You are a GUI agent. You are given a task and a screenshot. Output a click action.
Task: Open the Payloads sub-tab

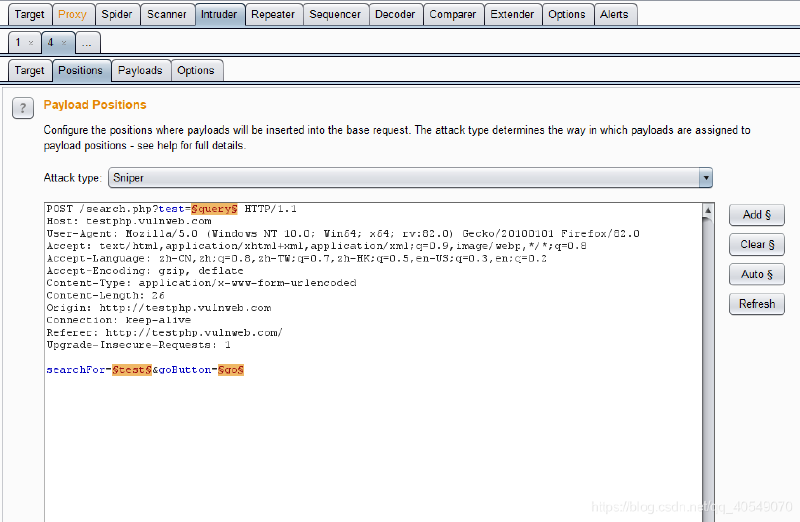tap(140, 70)
